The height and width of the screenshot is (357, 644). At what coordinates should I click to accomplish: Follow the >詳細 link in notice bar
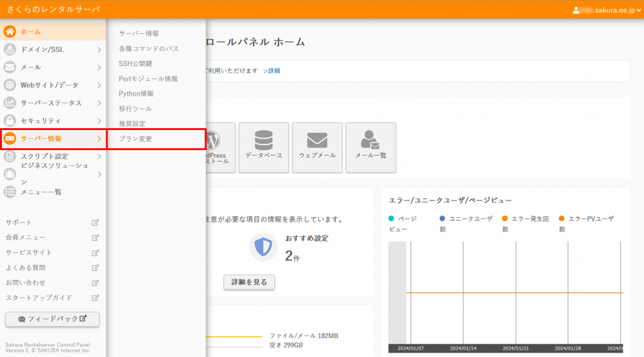pyautogui.click(x=272, y=70)
